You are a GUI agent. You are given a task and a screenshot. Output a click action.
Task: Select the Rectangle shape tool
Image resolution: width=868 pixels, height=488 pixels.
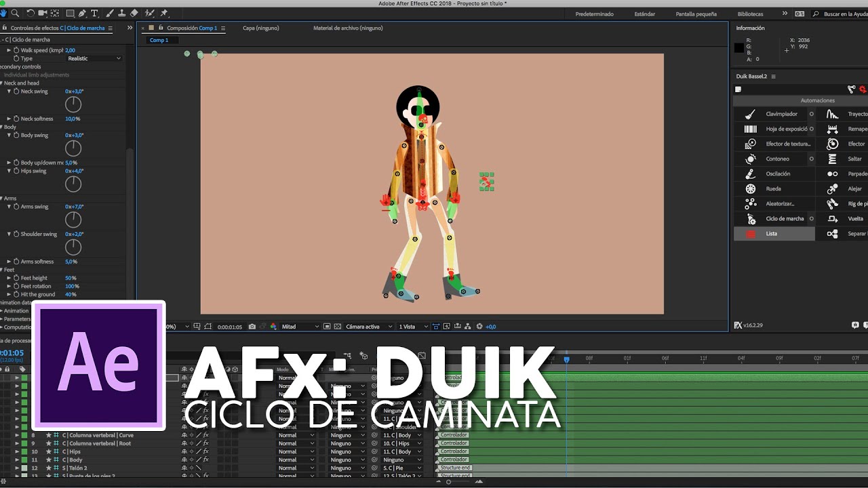[71, 13]
